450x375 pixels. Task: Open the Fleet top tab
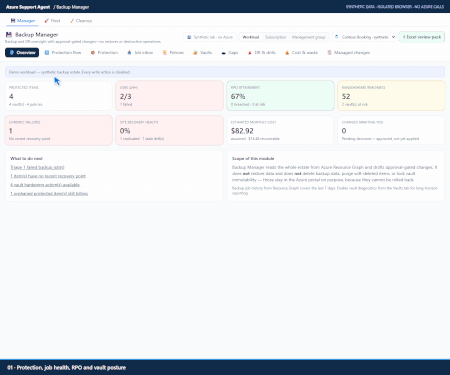click(52, 21)
